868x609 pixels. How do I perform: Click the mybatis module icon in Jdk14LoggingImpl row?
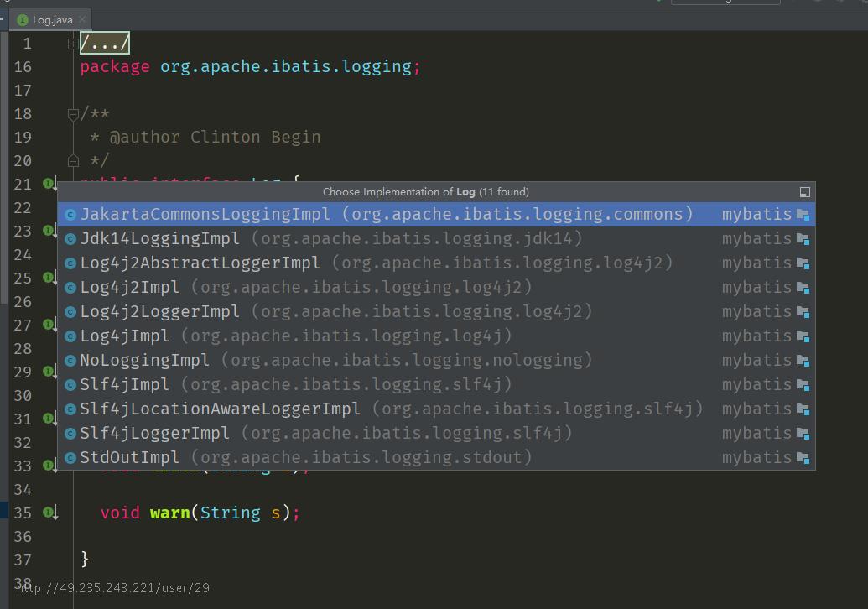pos(803,239)
